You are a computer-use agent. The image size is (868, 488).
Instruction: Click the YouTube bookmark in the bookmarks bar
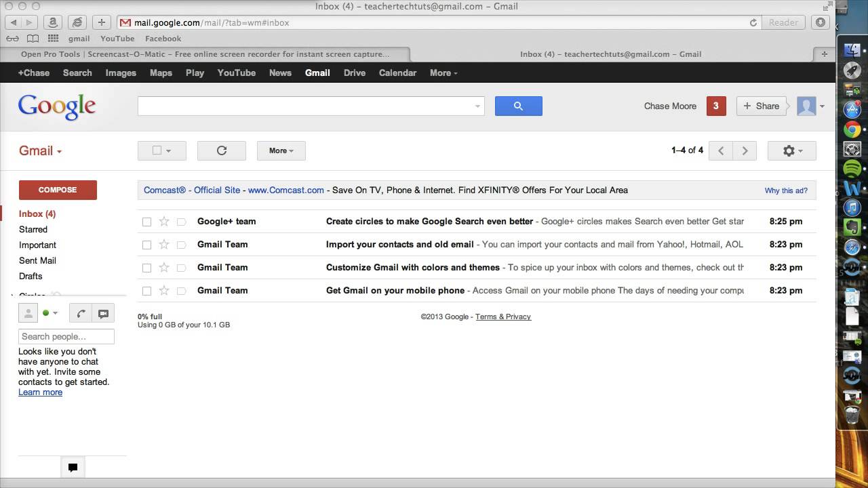coord(117,39)
